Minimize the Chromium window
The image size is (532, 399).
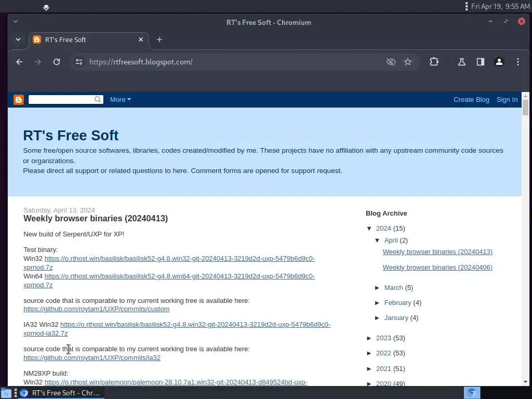click(490, 21)
